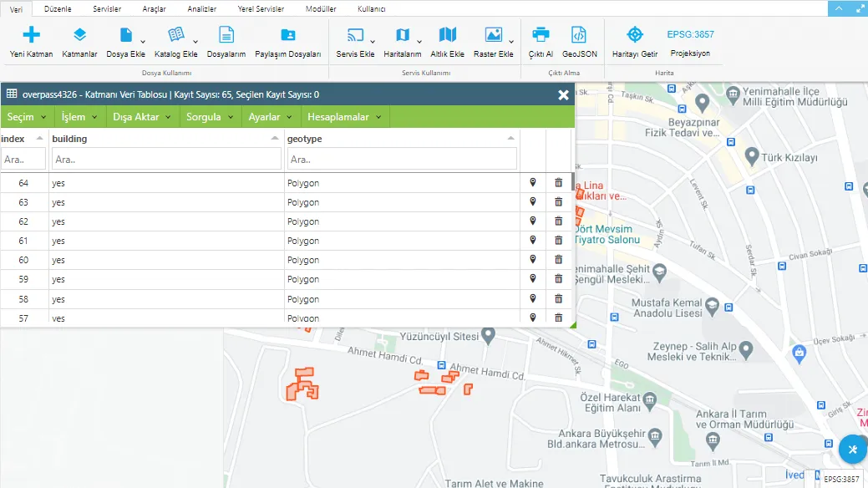The height and width of the screenshot is (488, 868).
Task: Open the Yerel Servisler tab
Action: coord(261,9)
